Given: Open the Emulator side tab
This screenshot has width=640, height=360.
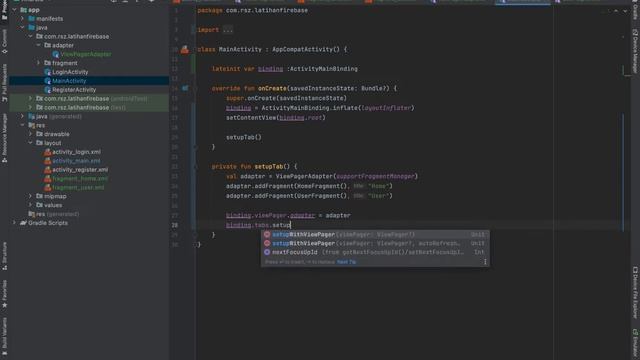Looking at the screenshot, I should pos(635,344).
